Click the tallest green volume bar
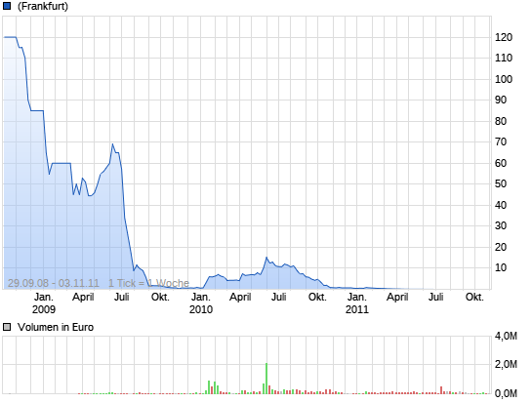Viewport: 532px width, 403px height. pyautogui.click(x=266, y=379)
